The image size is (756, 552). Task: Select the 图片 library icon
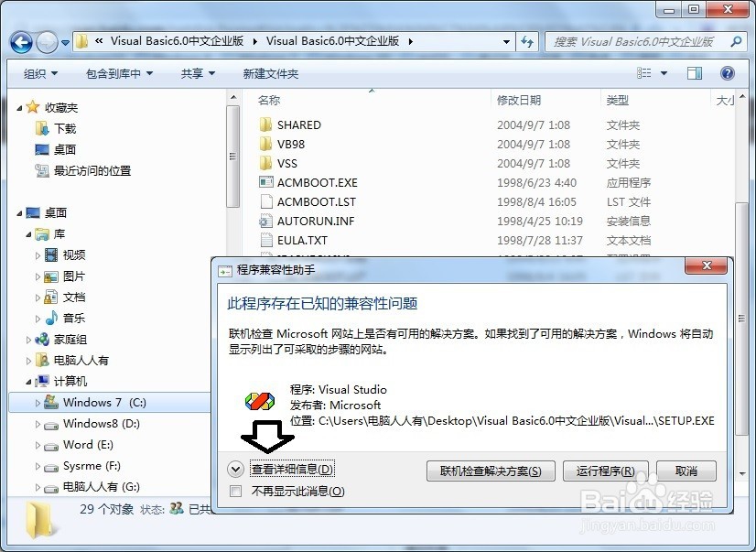point(51,276)
